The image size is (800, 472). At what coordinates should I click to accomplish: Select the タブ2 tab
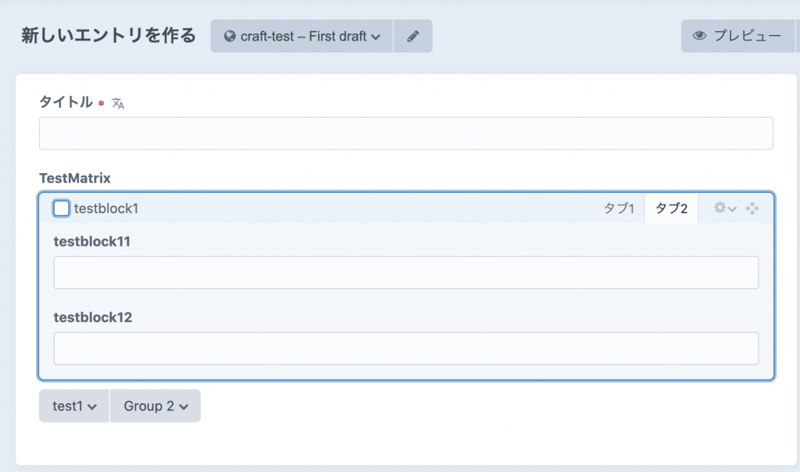coord(671,208)
